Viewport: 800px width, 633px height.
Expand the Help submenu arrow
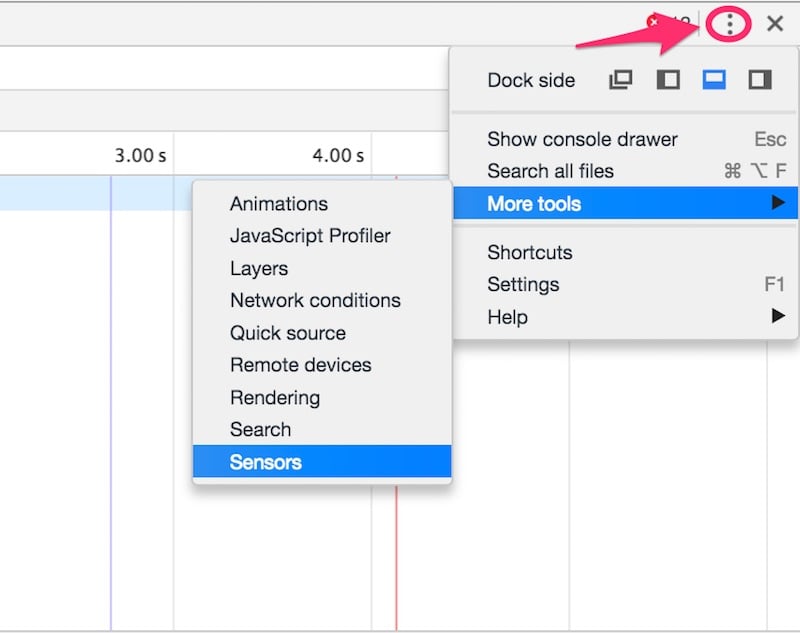[778, 316]
